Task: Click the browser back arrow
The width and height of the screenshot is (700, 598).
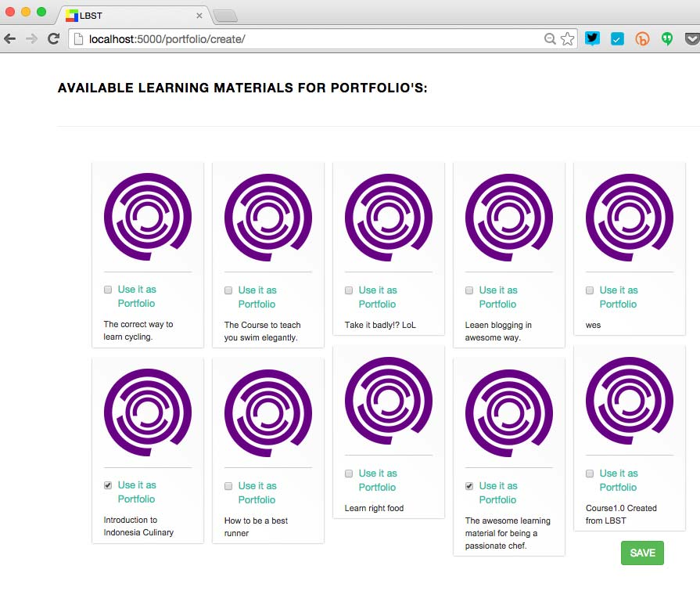Action: point(10,39)
